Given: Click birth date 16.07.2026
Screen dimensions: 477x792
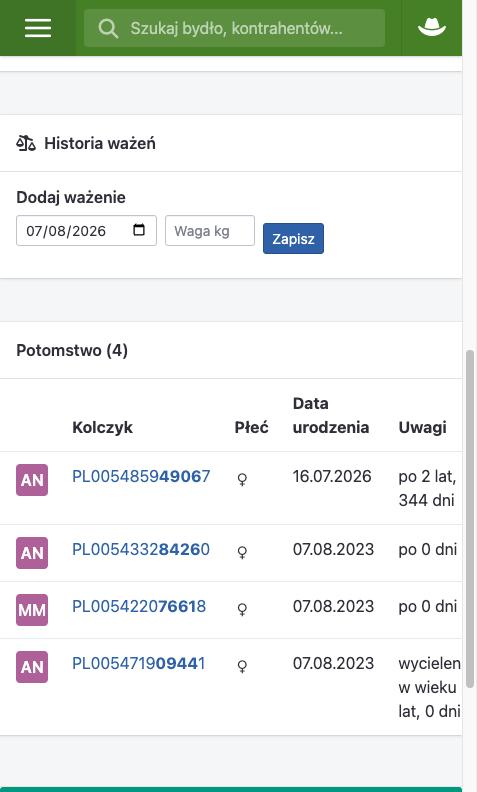Looking at the screenshot, I should click(332, 476).
